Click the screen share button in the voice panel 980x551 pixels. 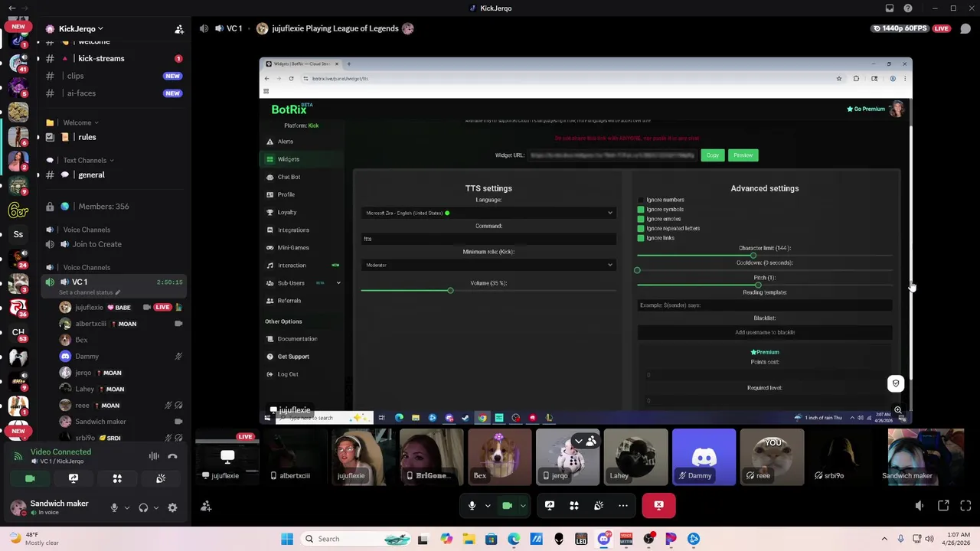pos(73,478)
